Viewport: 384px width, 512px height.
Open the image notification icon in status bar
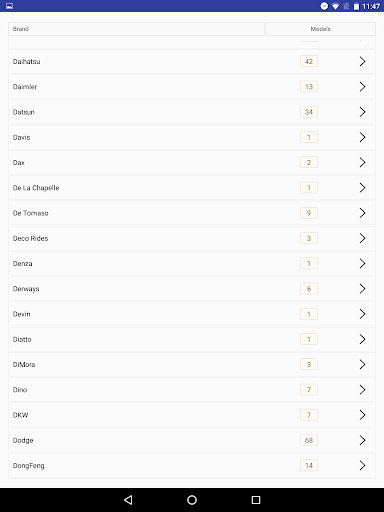coord(9,6)
